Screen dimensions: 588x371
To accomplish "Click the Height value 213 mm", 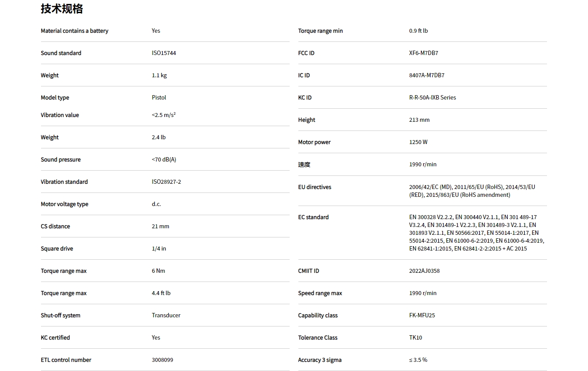I will (x=419, y=120).
